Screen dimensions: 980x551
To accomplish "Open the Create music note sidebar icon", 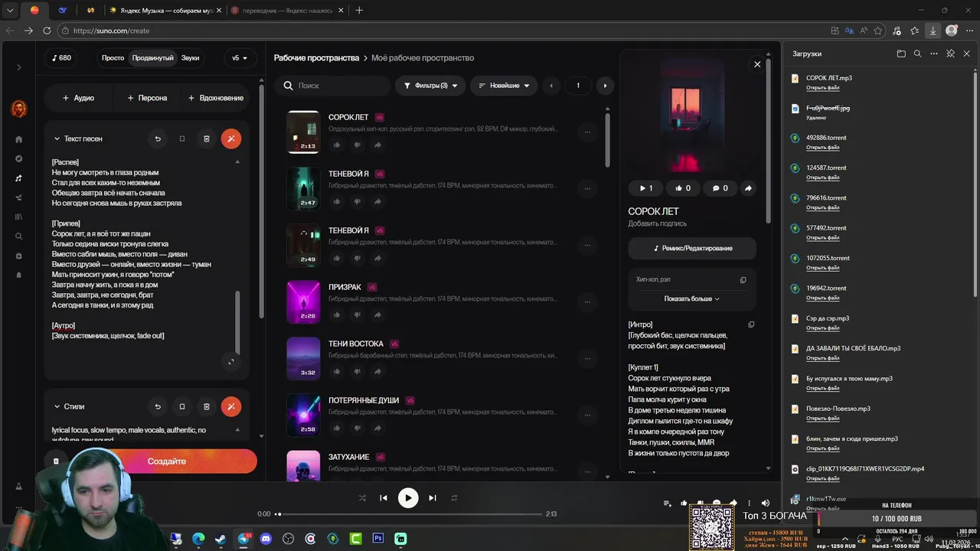I will [x=19, y=178].
